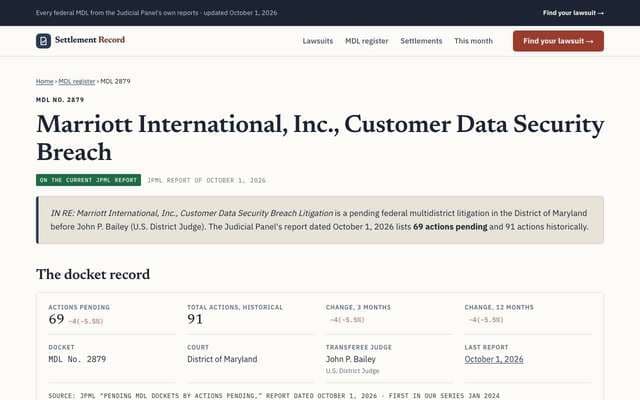Click the Change, 12 months label
640x400 pixels.
(x=499, y=307)
